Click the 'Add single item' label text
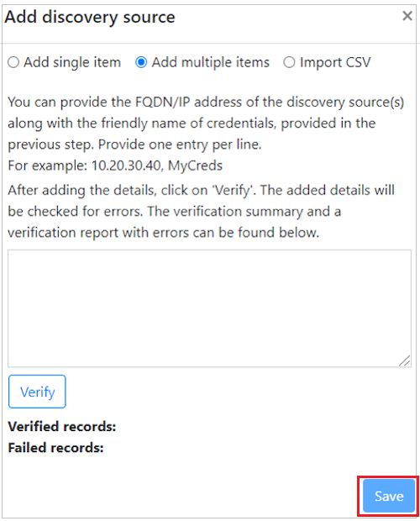The height and width of the screenshot is (521, 420). click(72, 62)
